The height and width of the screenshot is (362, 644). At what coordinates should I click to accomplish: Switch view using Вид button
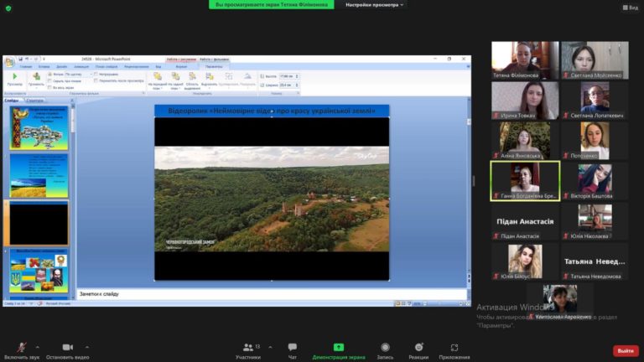tap(630, 8)
